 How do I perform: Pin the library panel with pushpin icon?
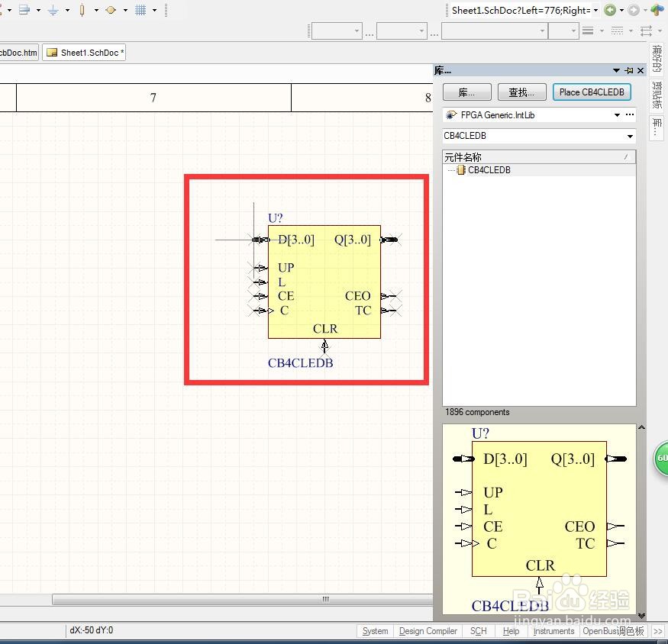tap(629, 71)
